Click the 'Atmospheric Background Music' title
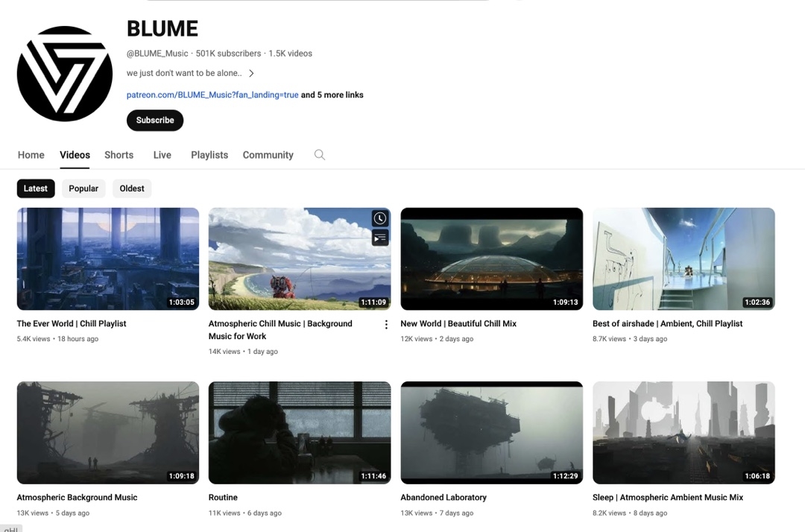 [x=77, y=498]
